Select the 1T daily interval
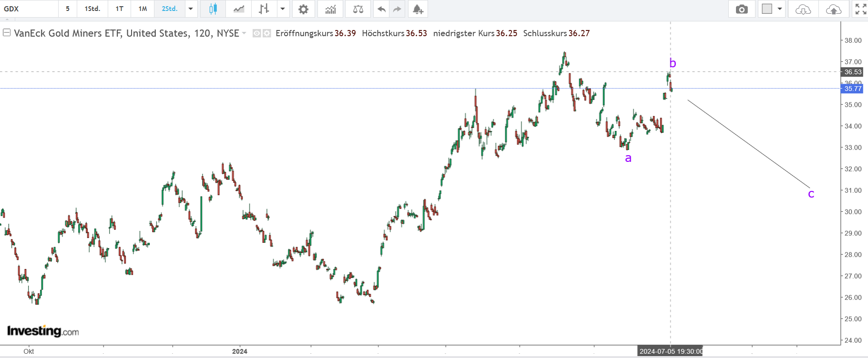Image resolution: width=868 pixels, height=358 pixels. pos(120,9)
